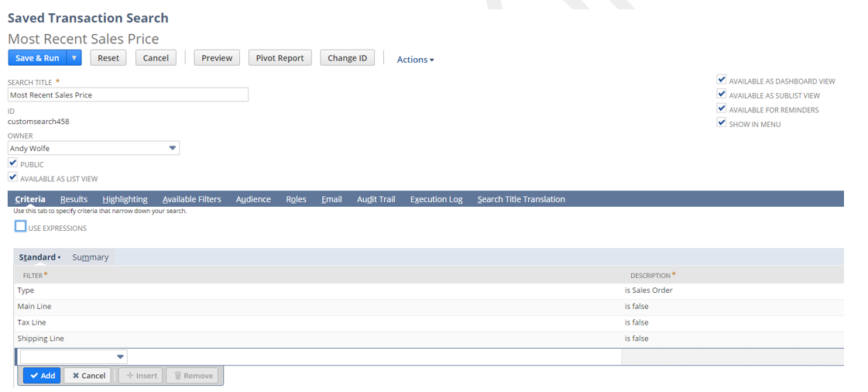Expand the Actions menu
Viewport: 868px width, 392px height.
click(x=415, y=60)
